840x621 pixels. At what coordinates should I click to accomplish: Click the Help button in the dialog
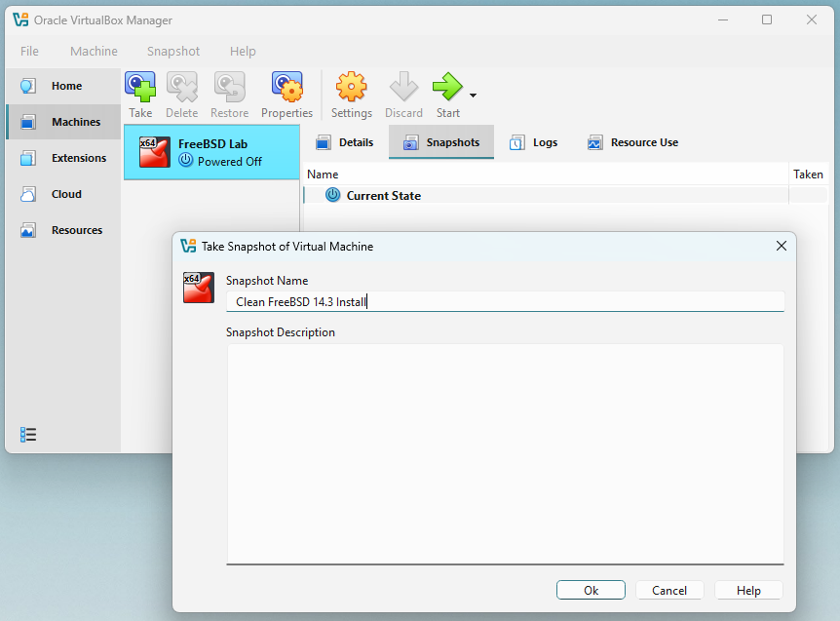748,590
